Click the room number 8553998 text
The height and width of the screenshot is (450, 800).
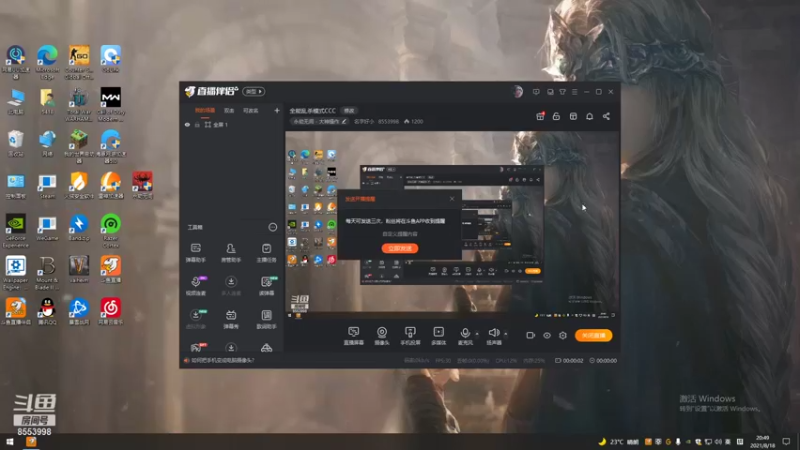tap(388, 121)
